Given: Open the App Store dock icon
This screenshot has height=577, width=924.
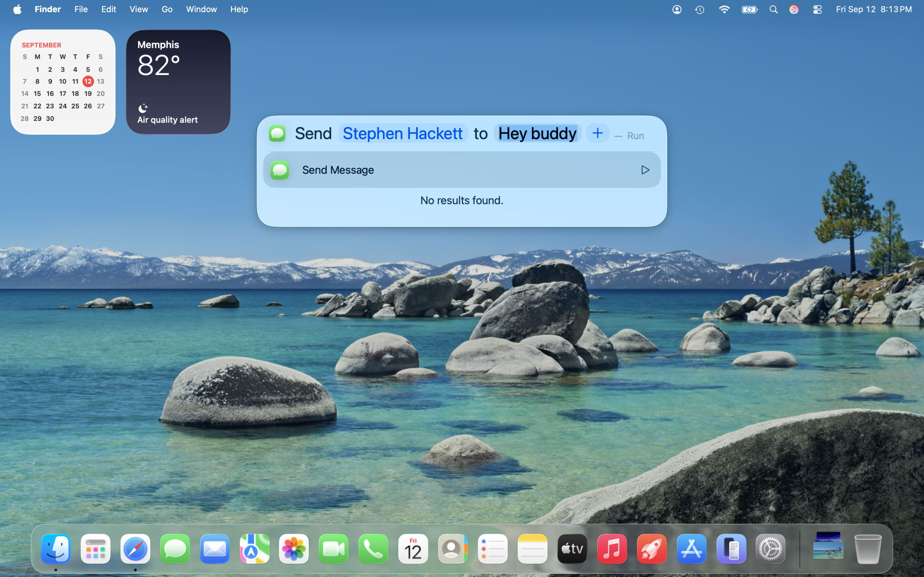Looking at the screenshot, I should tap(691, 549).
